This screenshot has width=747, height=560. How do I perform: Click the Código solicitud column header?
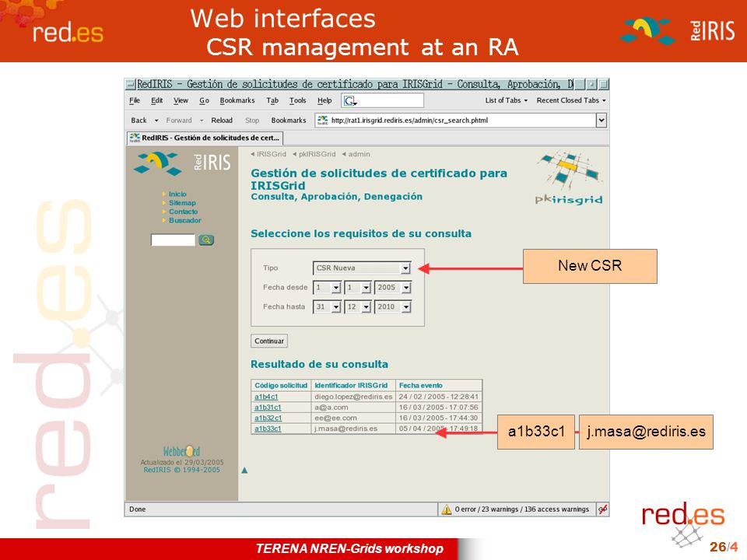[x=281, y=385]
